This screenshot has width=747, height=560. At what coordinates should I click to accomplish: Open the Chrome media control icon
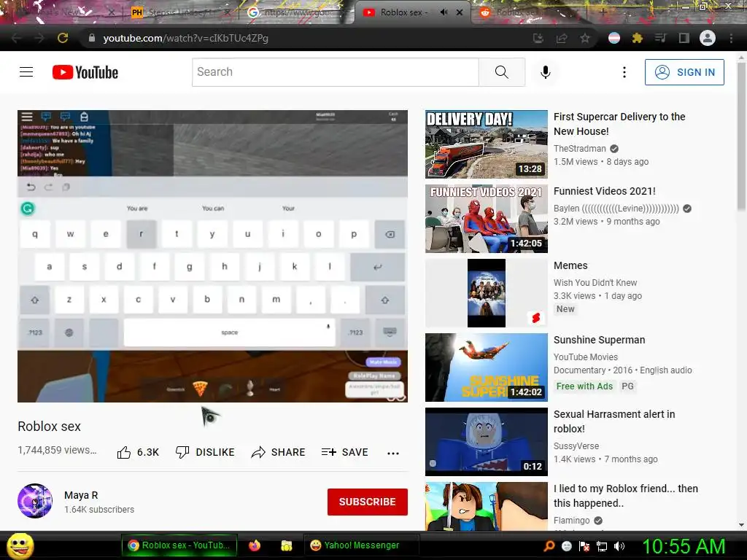pyautogui.click(x=660, y=38)
